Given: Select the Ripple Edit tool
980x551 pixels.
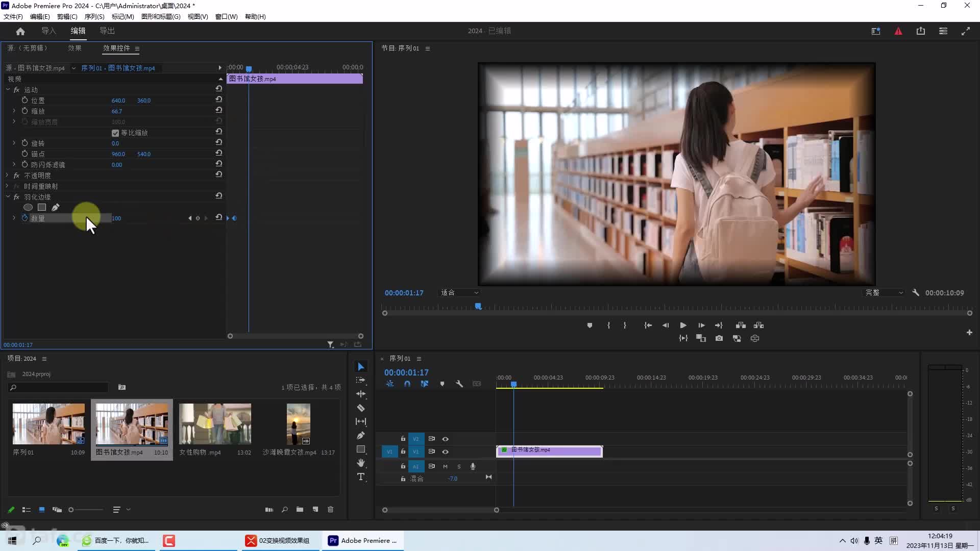Looking at the screenshot, I should tap(361, 394).
